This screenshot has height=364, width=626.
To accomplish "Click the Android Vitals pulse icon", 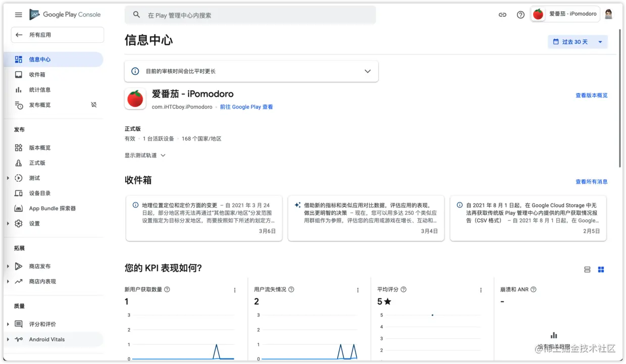I will pyautogui.click(x=19, y=340).
